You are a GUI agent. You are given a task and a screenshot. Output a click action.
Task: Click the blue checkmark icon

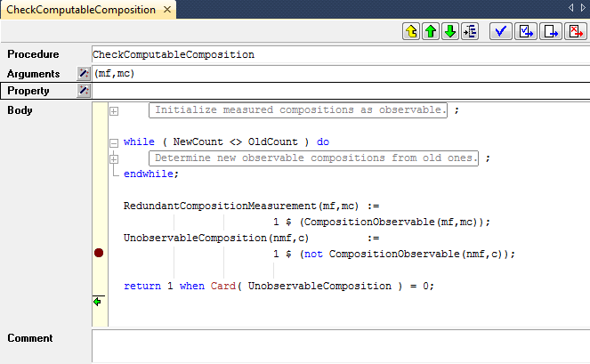click(x=501, y=31)
